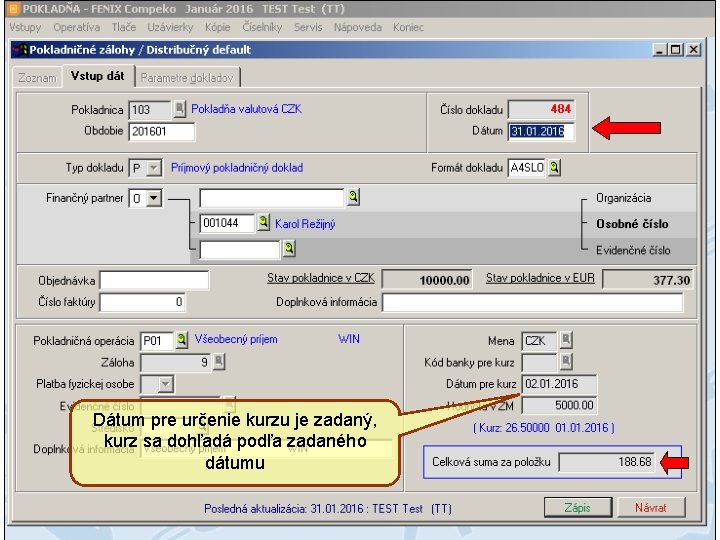The width and height of the screenshot is (720, 540).
Task: Click the Koniec menu item
Action: [408, 28]
